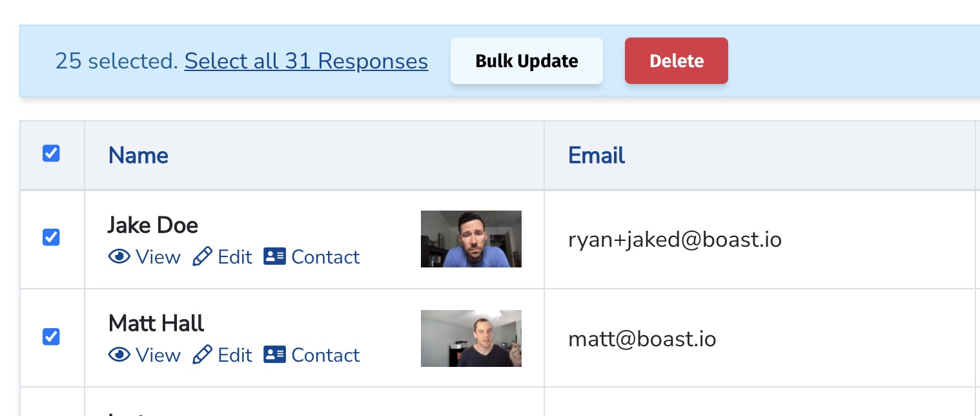
Task: Sort by the Email column header
Action: pyautogui.click(x=596, y=155)
